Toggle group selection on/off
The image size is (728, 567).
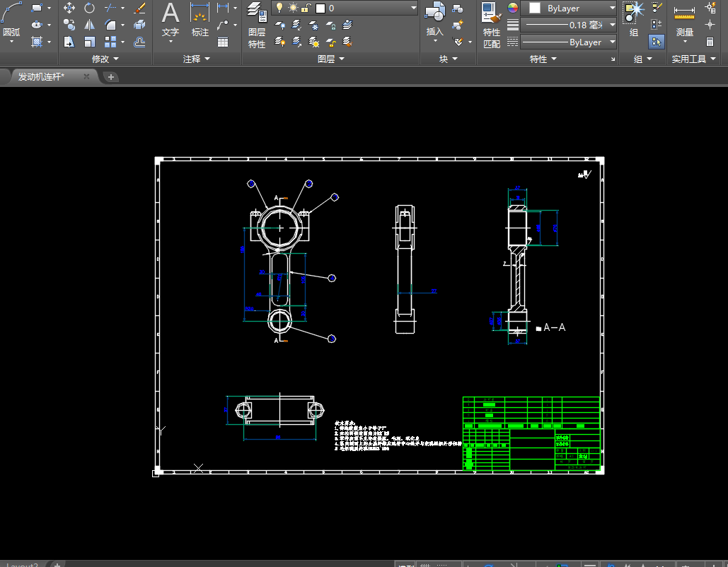(656, 42)
